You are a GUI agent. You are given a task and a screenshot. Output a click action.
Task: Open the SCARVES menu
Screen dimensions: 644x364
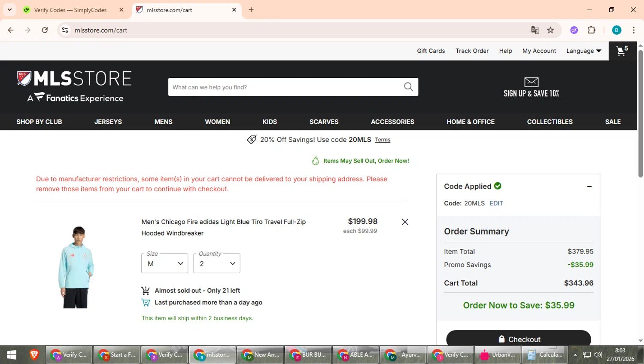click(x=324, y=122)
